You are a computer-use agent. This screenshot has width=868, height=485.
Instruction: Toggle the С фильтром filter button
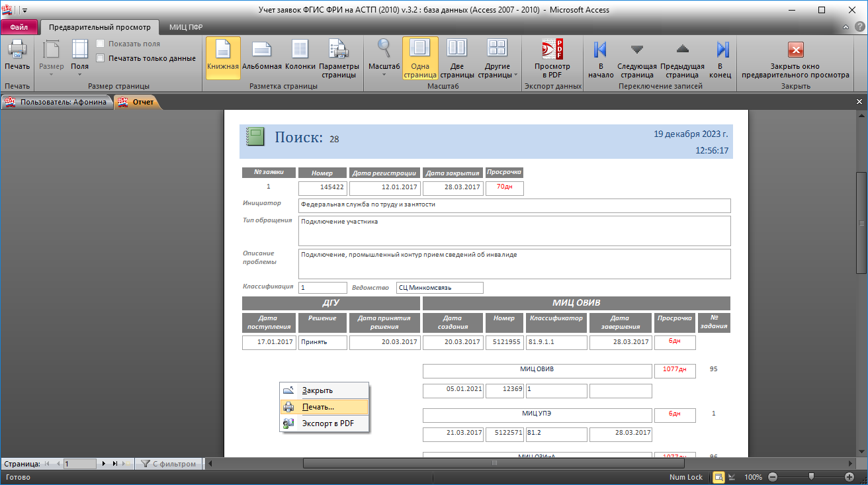[169, 464]
